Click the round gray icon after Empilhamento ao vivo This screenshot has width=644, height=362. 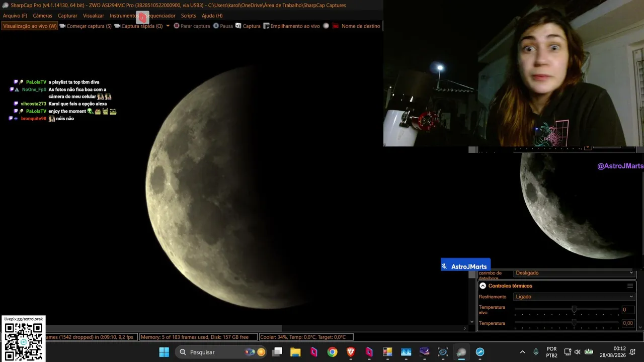(x=326, y=26)
